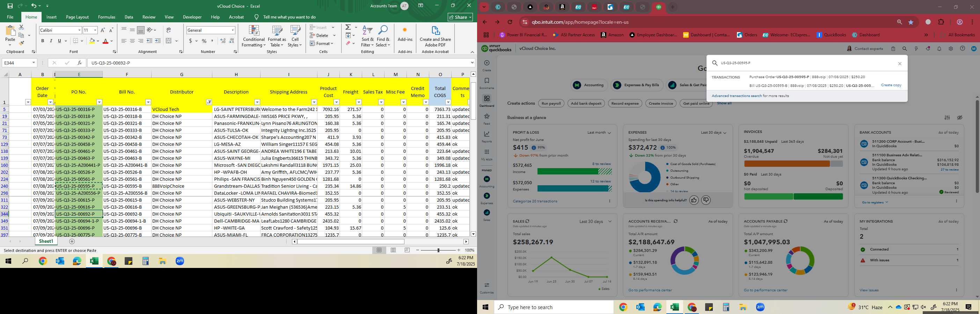Viewport: 980px width, 314px height.
Task: Click Create icon in QuickBooks sidebar
Action: [x=487, y=65]
